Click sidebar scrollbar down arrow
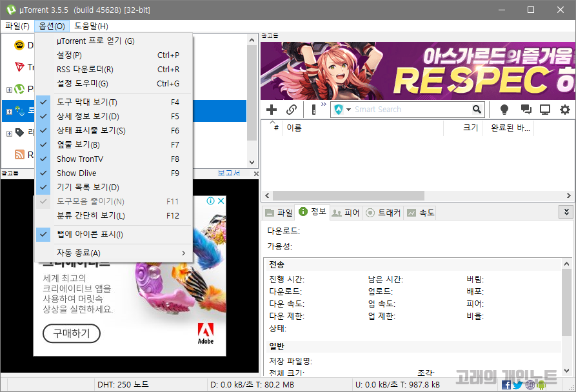This screenshot has height=392, width=576. pos(252,162)
